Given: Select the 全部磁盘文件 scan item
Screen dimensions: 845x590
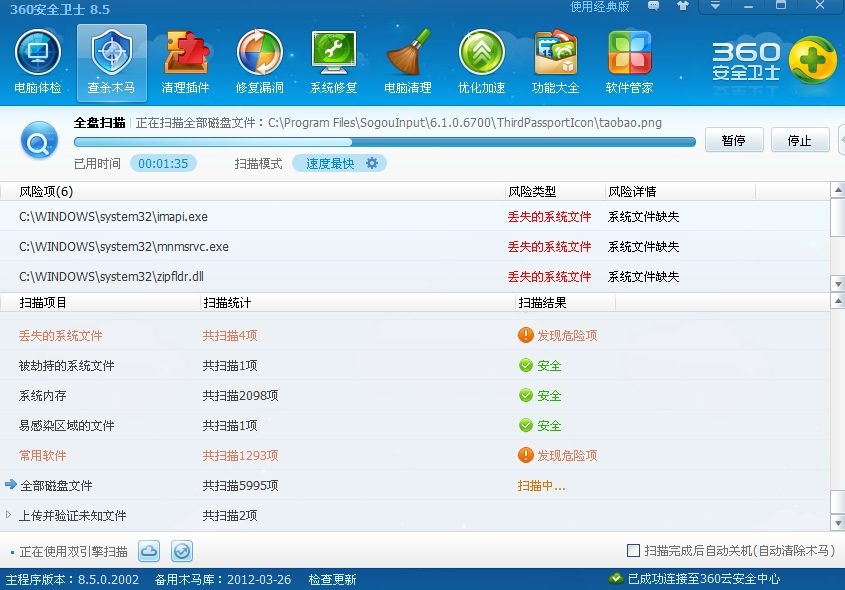Looking at the screenshot, I should point(415,485).
